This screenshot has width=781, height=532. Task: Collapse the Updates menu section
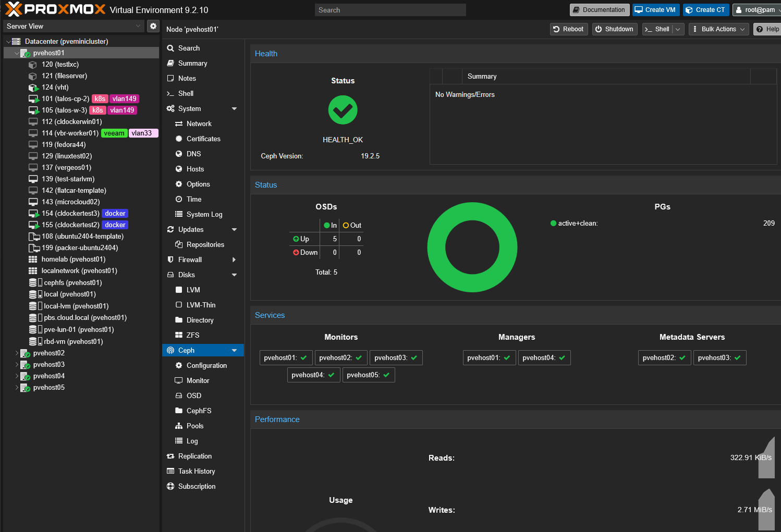(x=234, y=229)
